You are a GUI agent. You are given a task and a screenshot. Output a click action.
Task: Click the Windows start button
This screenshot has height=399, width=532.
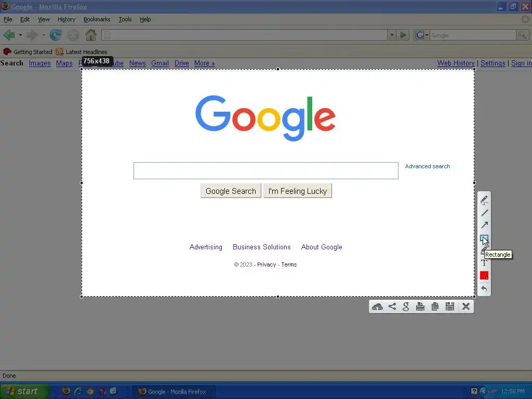point(24,391)
